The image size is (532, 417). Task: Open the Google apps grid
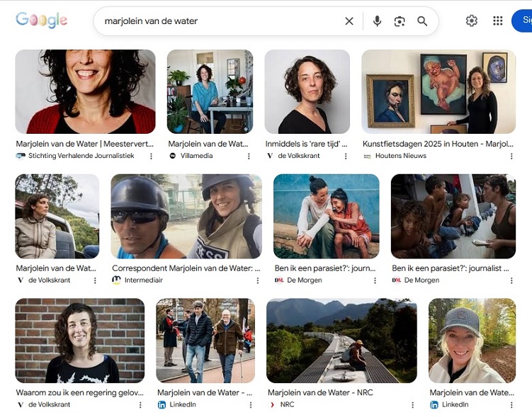click(498, 21)
